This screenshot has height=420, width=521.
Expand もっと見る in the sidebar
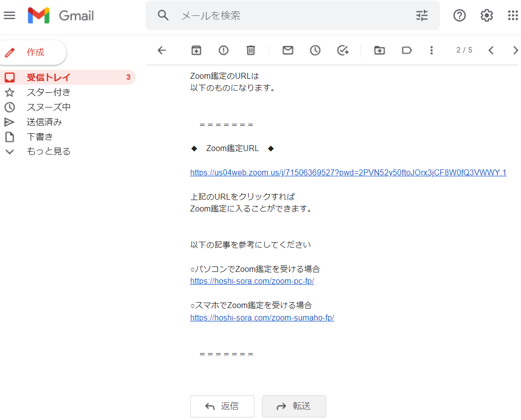pyautogui.click(x=49, y=152)
